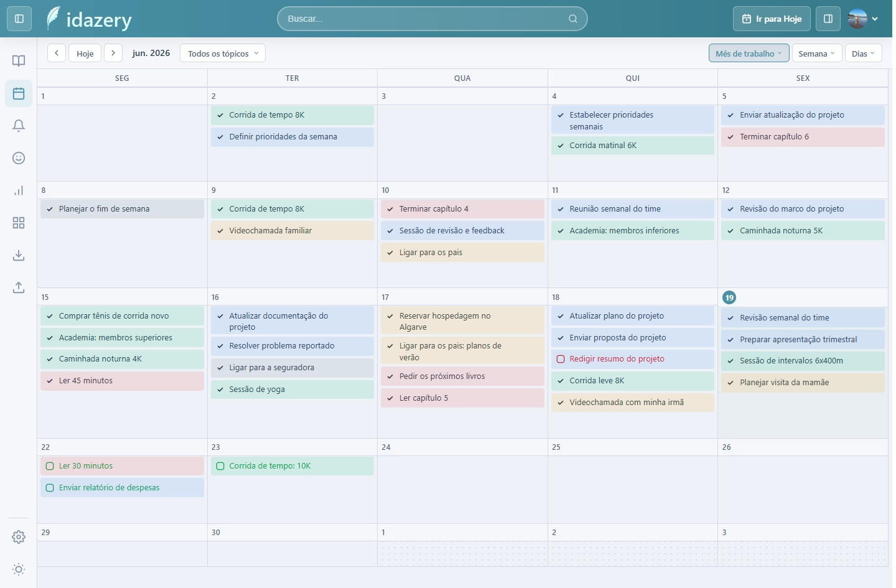Open Definir prioridades da semana entry
The image size is (896, 588).
click(292, 137)
